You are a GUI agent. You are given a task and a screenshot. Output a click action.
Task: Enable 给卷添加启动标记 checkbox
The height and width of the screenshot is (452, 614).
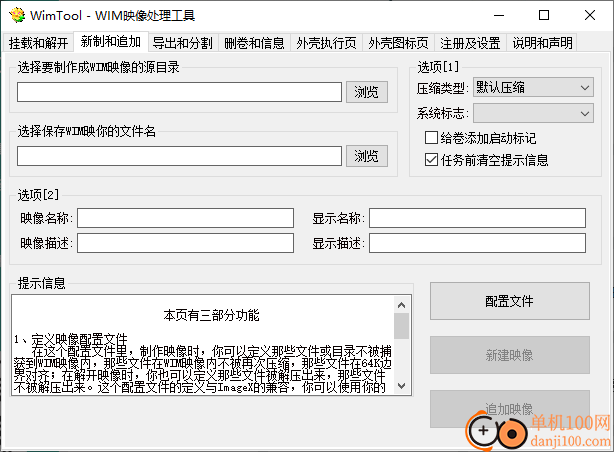coord(431,138)
